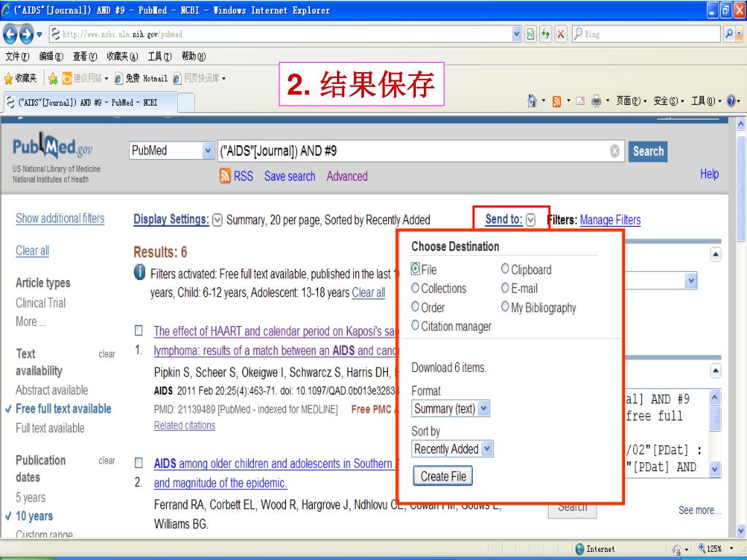The image size is (747, 560).
Task: Select the My Bibliography radio button
Action: (x=505, y=307)
